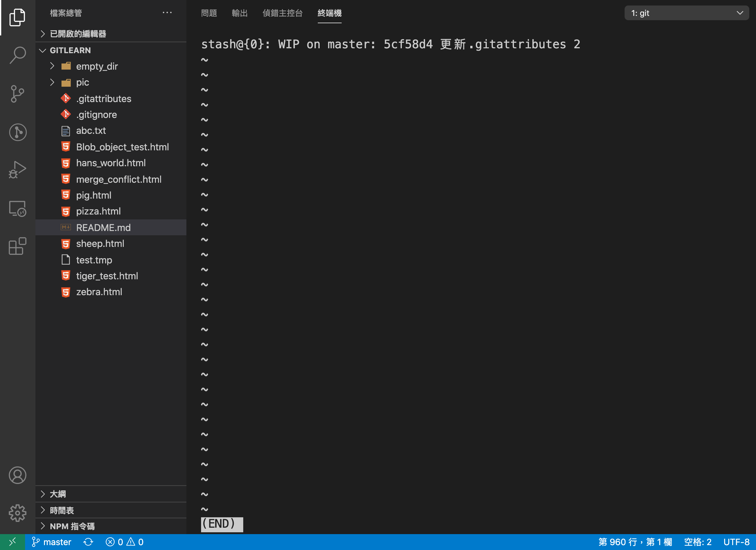Open the Extensions view
The width and height of the screenshot is (756, 550).
[x=17, y=246]
